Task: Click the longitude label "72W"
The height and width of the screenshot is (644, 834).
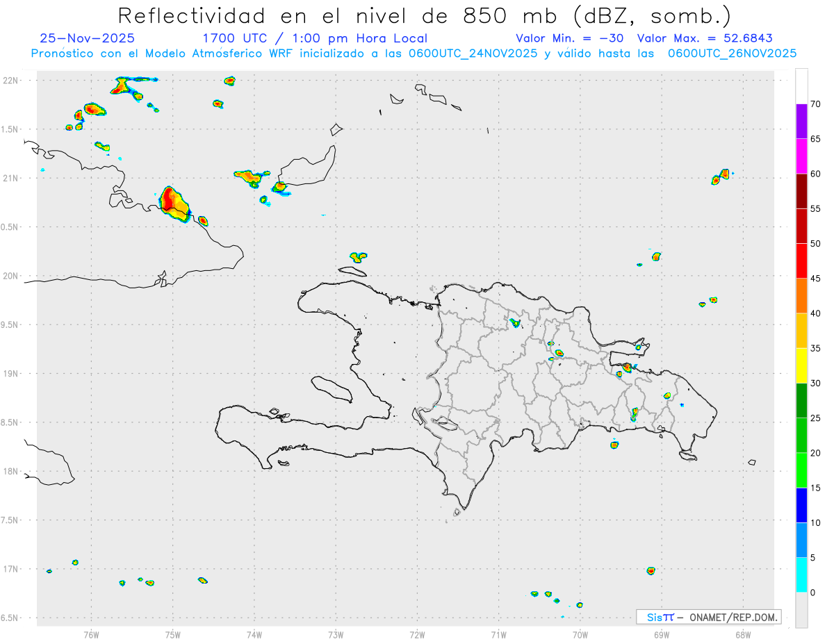Action: point(418,634)
